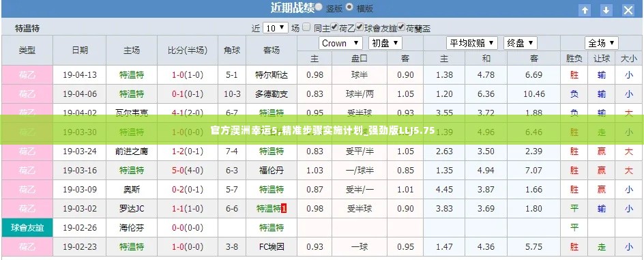Click the red card badge next to 特温特
This screenshot has width=644, height=260.
click(x=284, y=208)
